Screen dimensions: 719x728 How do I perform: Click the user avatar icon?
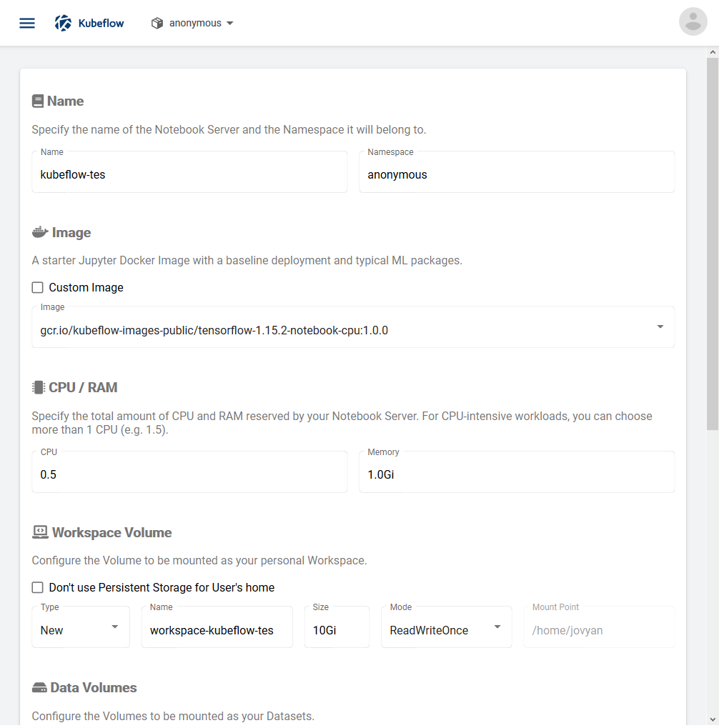(693, 22)
